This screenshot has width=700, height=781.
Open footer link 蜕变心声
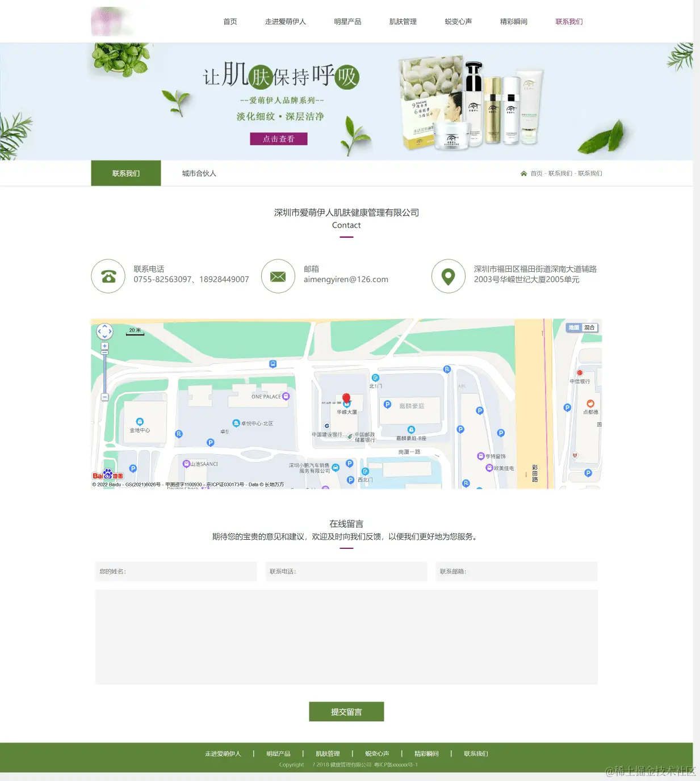click(377, 754)
